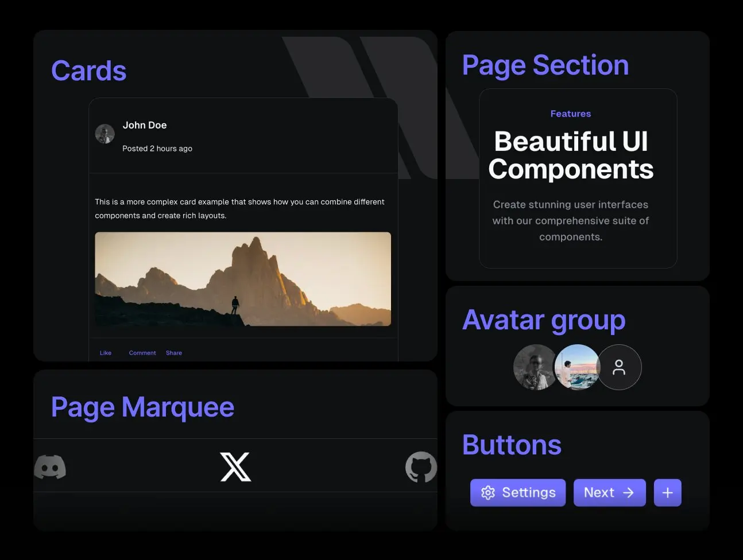
Task: Select the placeholder user icon avatar
Action: [x=618, y=367]
